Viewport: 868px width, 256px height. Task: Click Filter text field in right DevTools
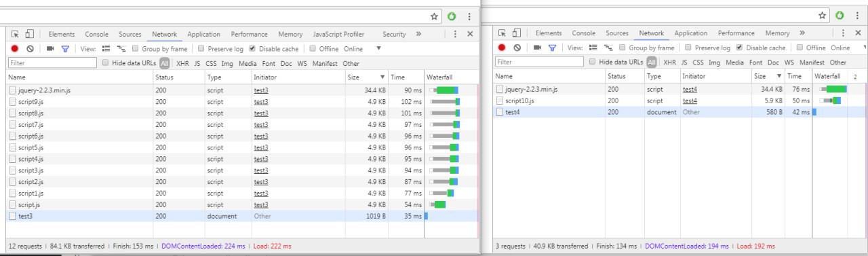539,62
